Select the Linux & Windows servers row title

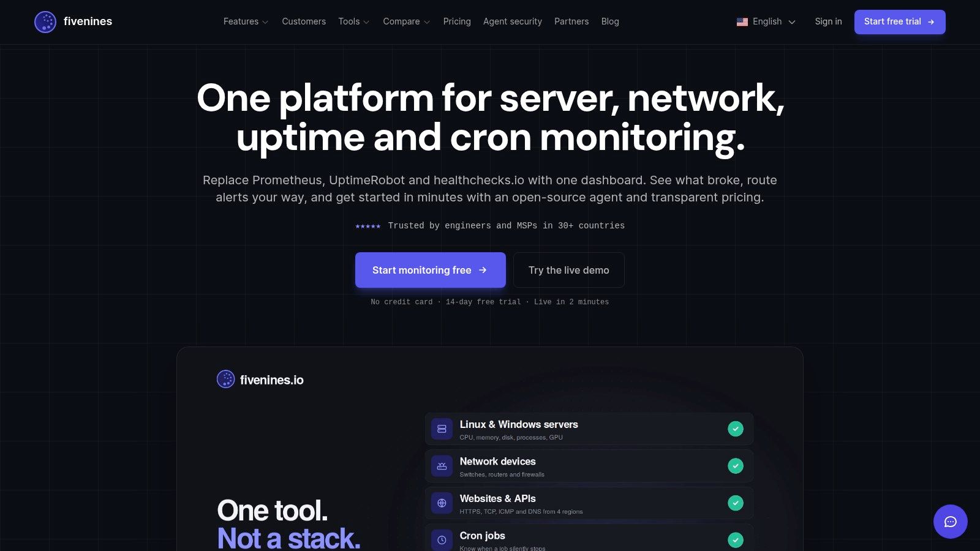pyautogui.click(x=519, y=424)
